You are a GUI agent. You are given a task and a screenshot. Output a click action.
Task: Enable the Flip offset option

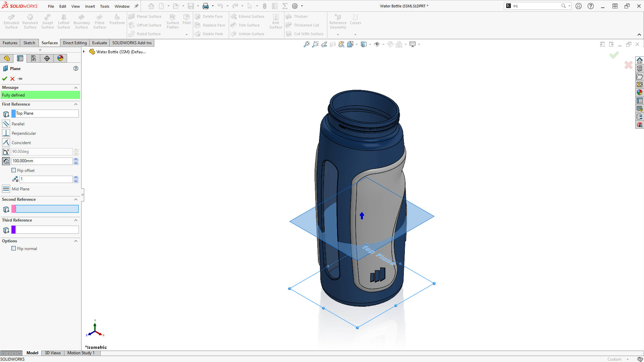(x=14, y=170)
